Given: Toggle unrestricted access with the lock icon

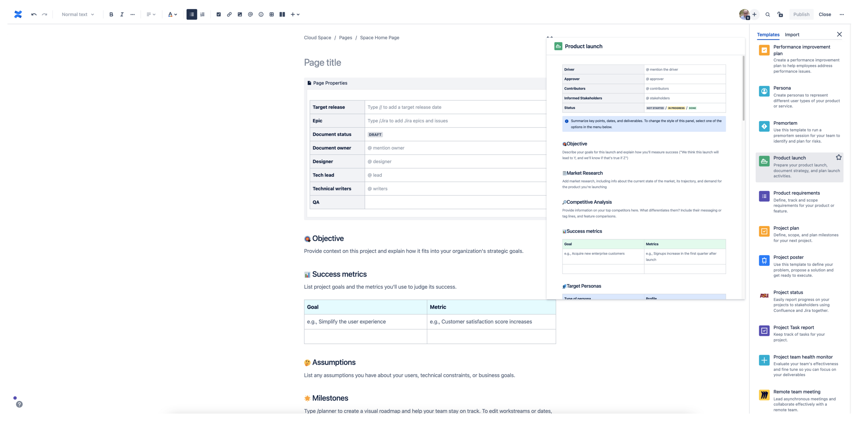Looking at the screenshot, I should click(x=780, y=14).
